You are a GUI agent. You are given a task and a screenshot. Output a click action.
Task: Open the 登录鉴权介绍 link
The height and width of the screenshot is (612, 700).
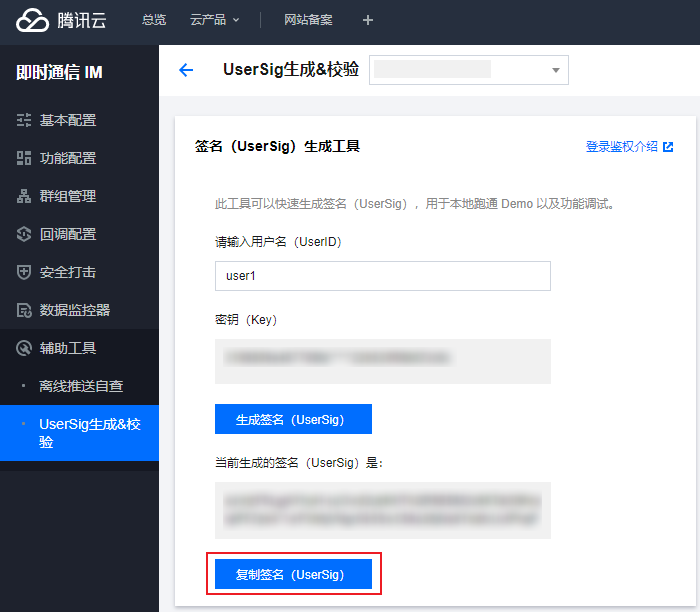(621, 147)
